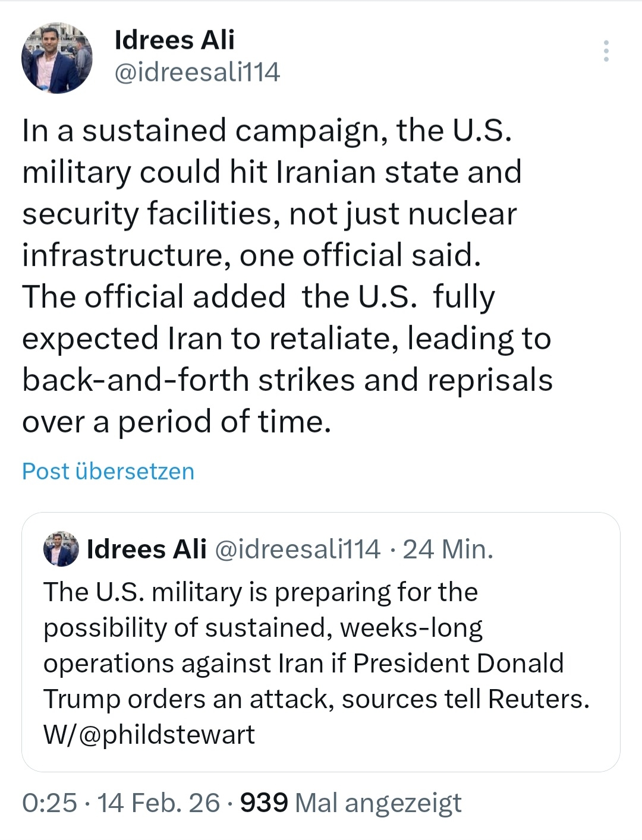Viewport: 642px width, 840px height.
Task: Tap the @idreesali114 handle in quoted post
Action: point(297,550)
